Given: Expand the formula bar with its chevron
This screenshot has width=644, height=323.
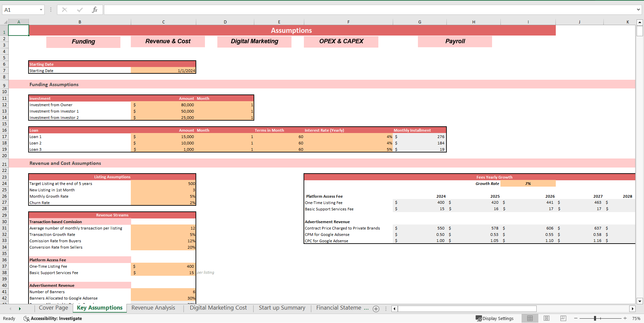Looking at the screenshot, I should (x=639, y=10).
